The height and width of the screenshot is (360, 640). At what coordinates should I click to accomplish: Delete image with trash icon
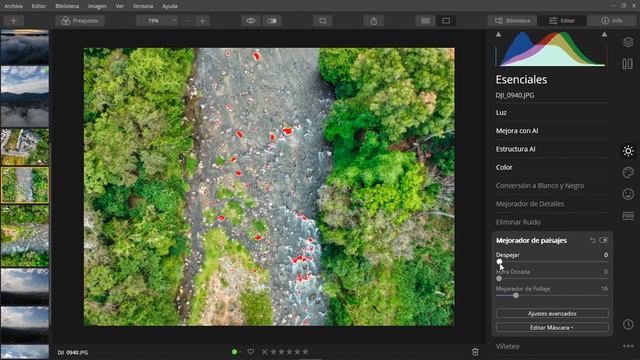coord(475,352)
